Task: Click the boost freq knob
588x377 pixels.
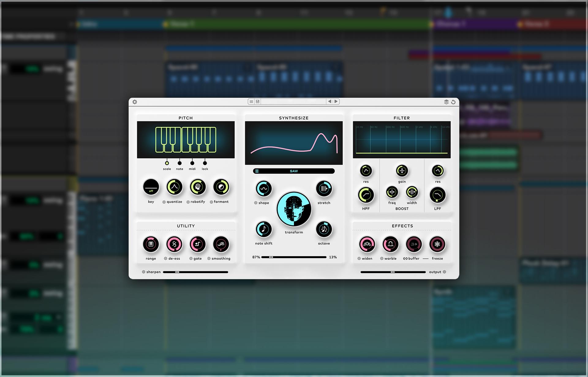Action: (392, 192)
